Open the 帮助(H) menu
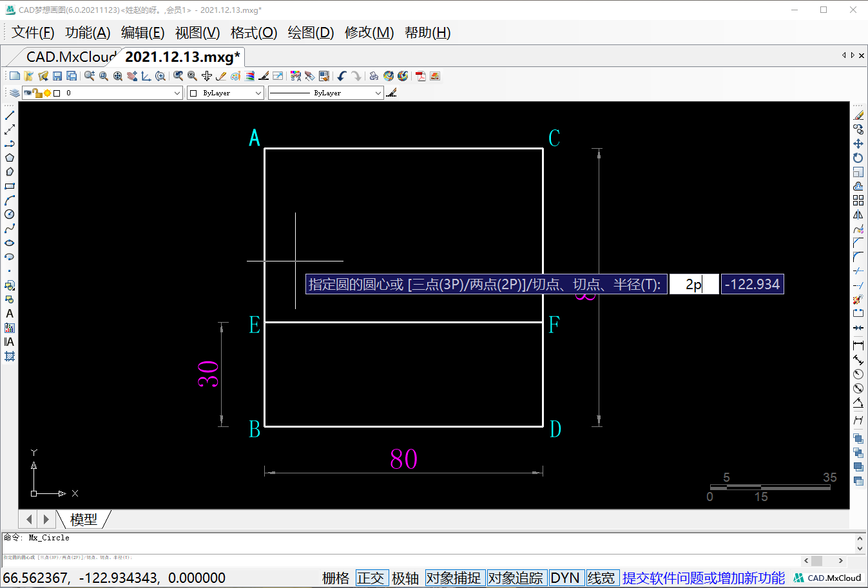The width and height of the screenshot is (868, 588). [428, 32]
